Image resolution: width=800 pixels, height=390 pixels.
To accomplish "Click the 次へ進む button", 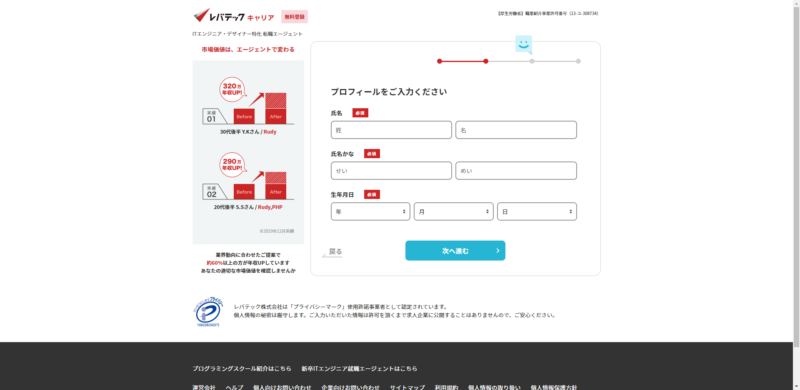I will [x=455, y=251].
